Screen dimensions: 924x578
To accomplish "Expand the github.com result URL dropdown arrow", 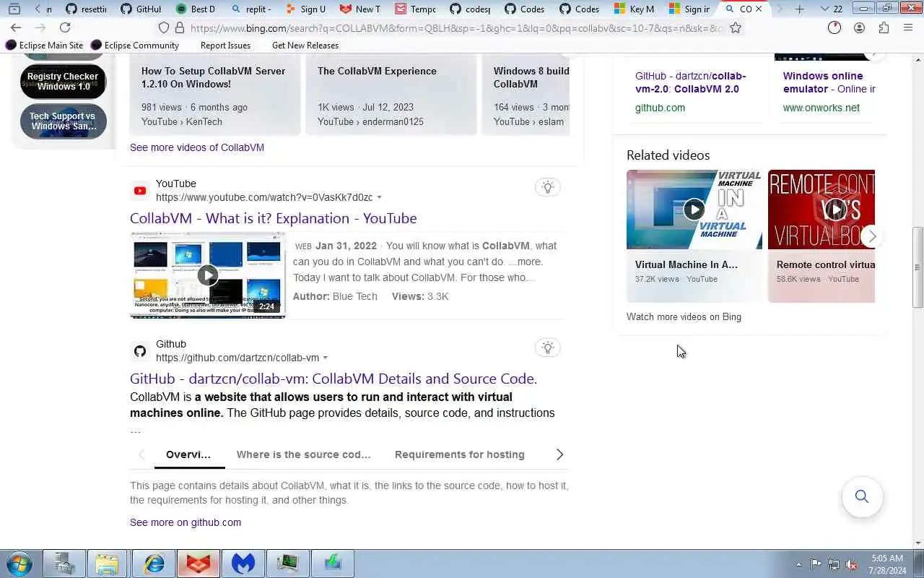I will tap(326, 358).
